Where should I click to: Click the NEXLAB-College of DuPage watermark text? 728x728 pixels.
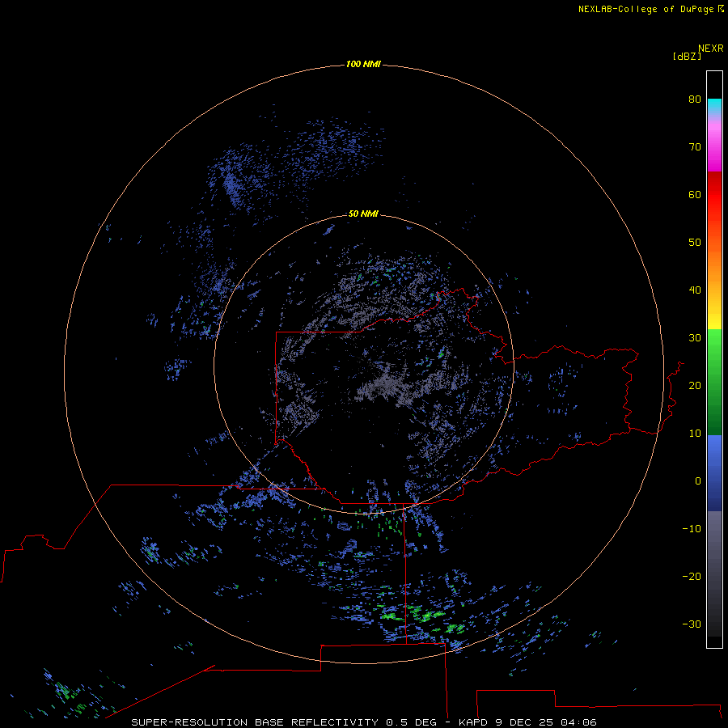coord(645,9)
